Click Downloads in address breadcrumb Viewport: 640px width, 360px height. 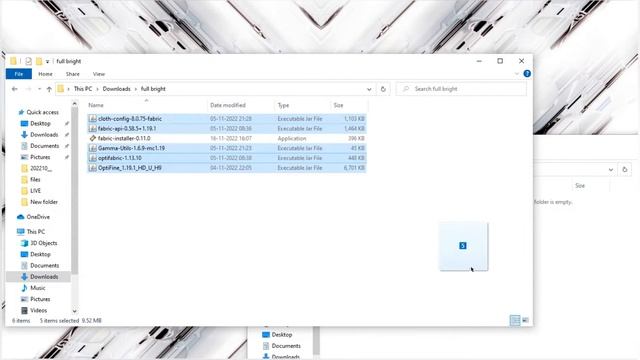[x=116, y=89]
